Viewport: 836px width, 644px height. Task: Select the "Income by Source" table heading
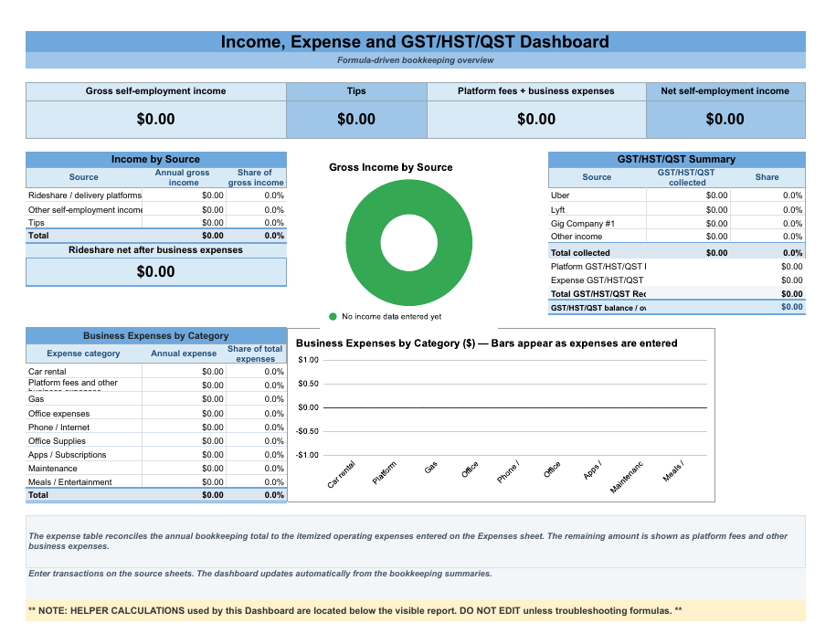click(155, 159)
